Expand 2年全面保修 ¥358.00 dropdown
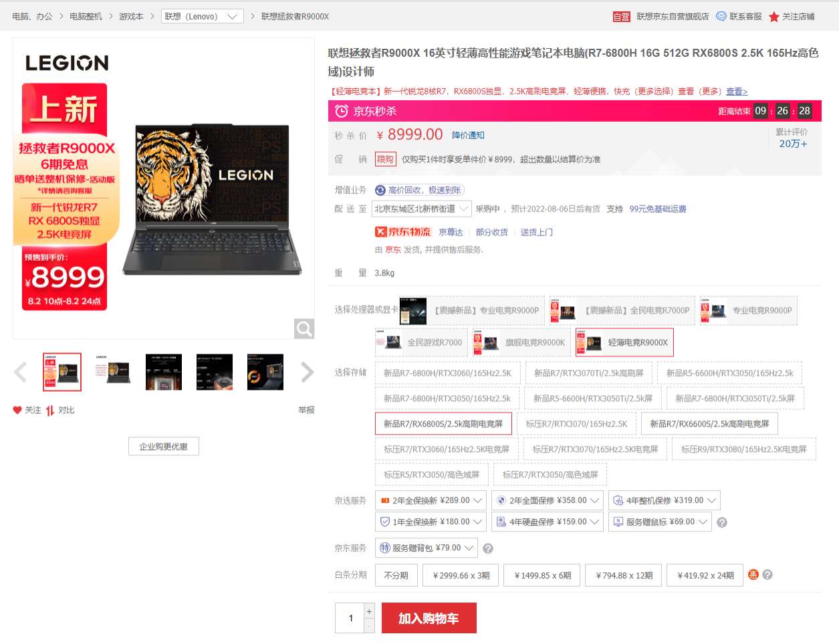This screenshot has height=644, width=839. 548,500
